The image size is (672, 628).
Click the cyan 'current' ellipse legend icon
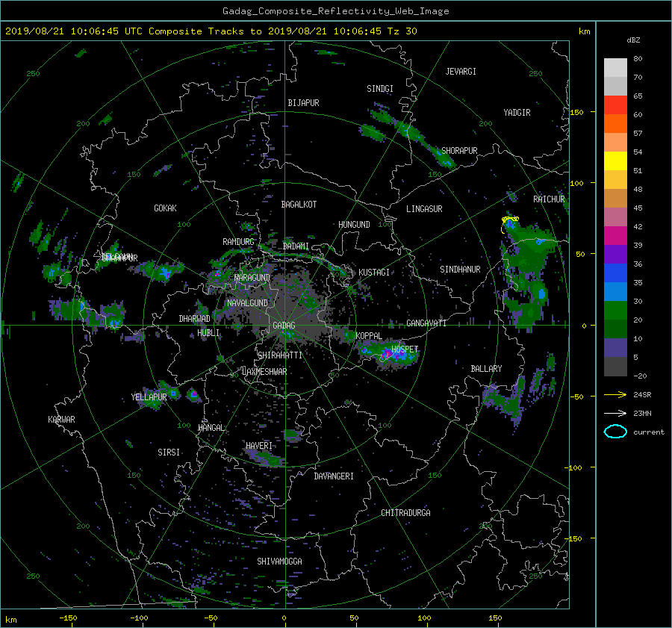click(x=615, y=432)
